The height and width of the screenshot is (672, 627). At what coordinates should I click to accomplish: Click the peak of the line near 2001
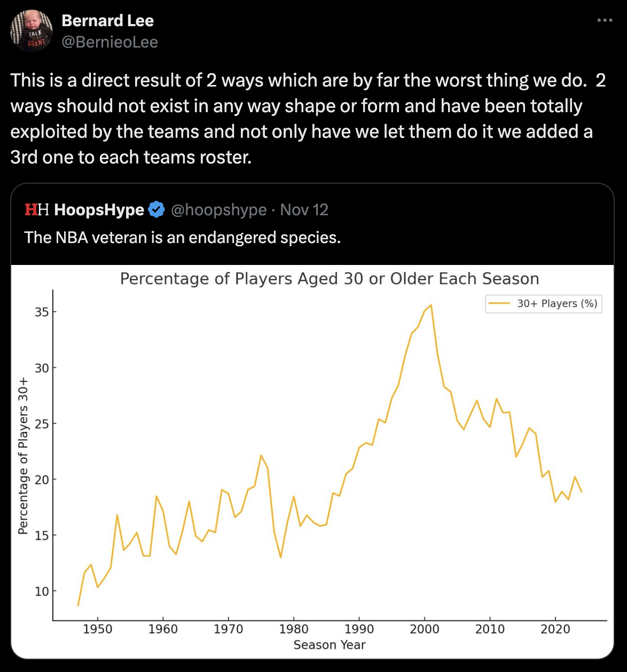(430, 305)
